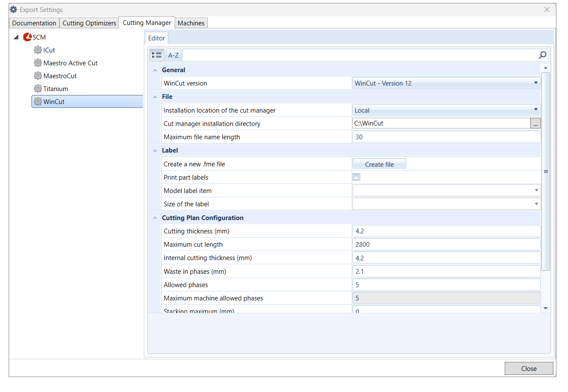568x392 pixels.
Task: Open the Size of the label dropdown
Action: click(536, 204)
